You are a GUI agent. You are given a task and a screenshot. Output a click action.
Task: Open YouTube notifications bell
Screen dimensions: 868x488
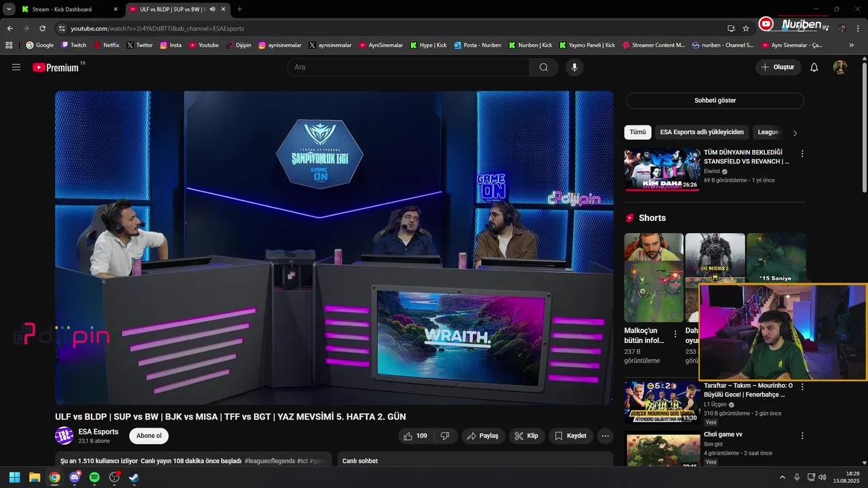(x=814, y=67)
